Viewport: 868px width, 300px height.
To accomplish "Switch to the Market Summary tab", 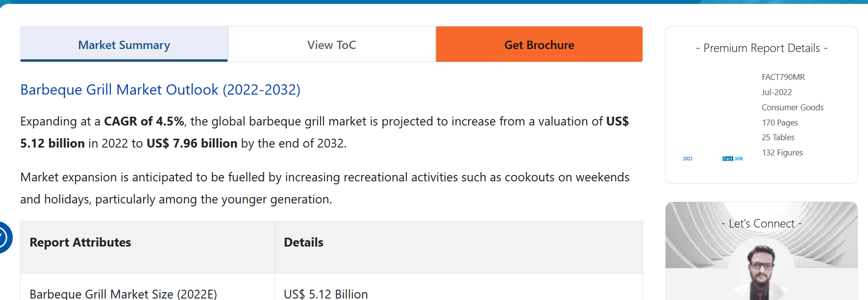I will (x=124, y=45).
